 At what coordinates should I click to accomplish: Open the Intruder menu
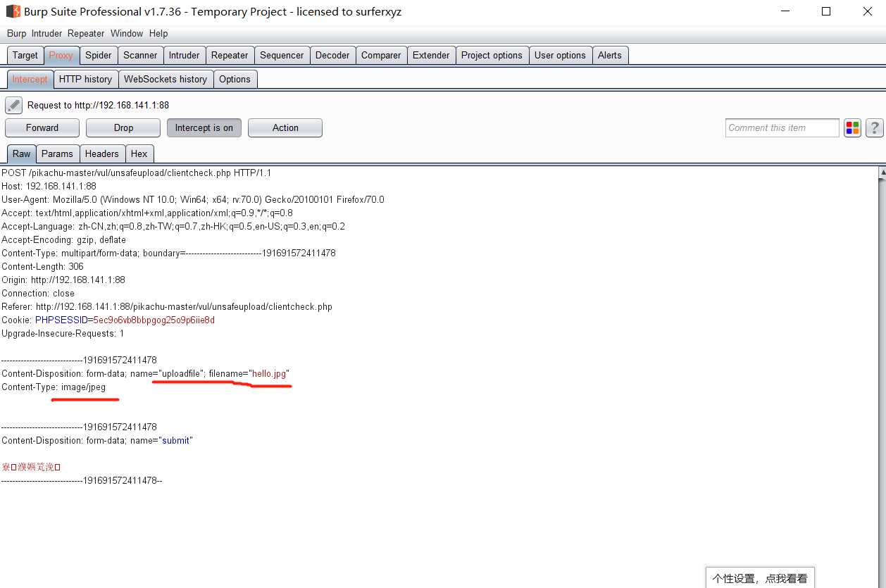pyautogui.click(x=46, y=33)
